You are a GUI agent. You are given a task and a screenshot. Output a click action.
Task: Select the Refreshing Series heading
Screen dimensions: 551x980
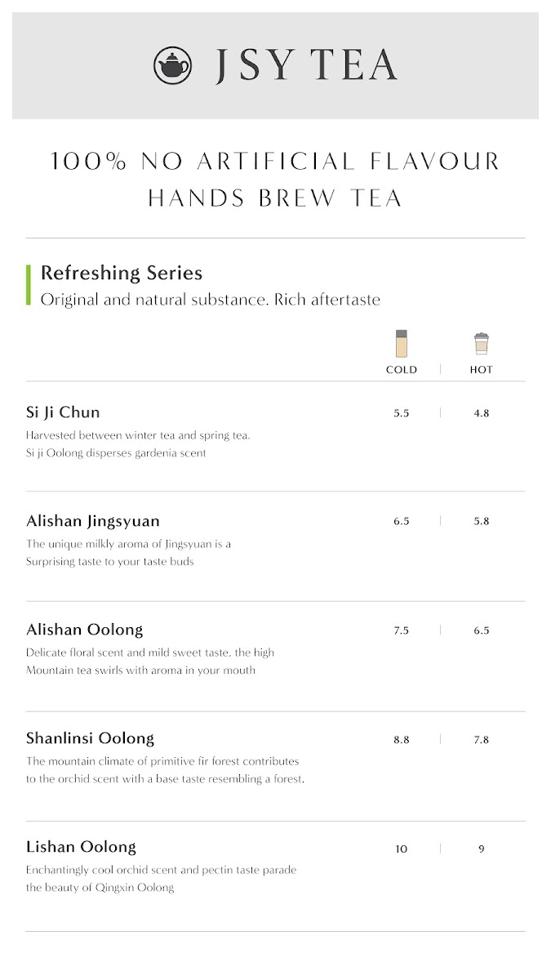click(122, 273)
